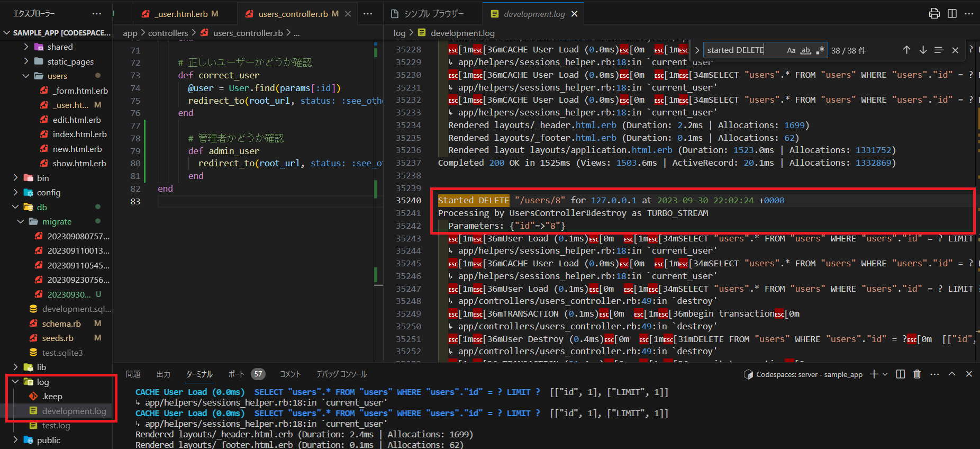Open the new terminal profile dropdown

[x=885, y=374]
